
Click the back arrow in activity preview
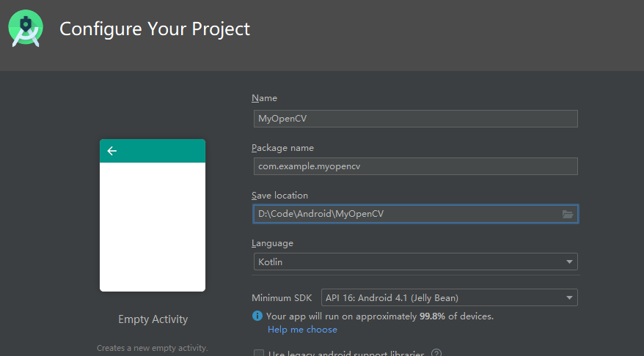point(112,151)
